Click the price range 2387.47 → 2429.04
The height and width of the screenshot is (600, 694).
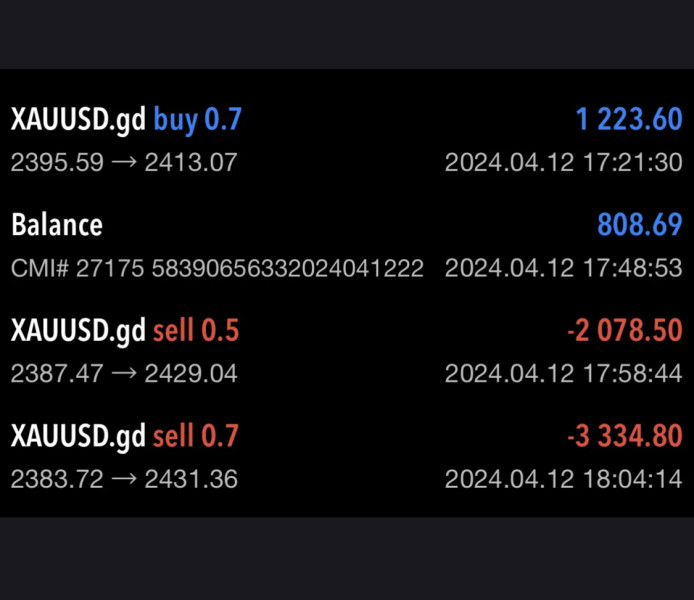pos(124,373)
